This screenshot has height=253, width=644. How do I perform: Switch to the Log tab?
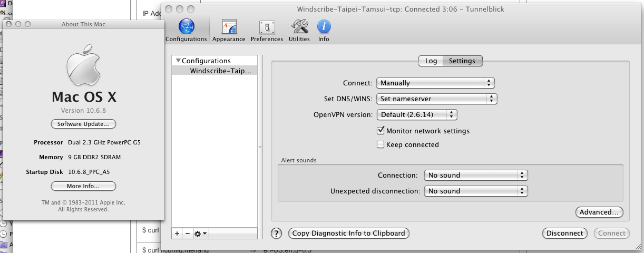point(431,61)
